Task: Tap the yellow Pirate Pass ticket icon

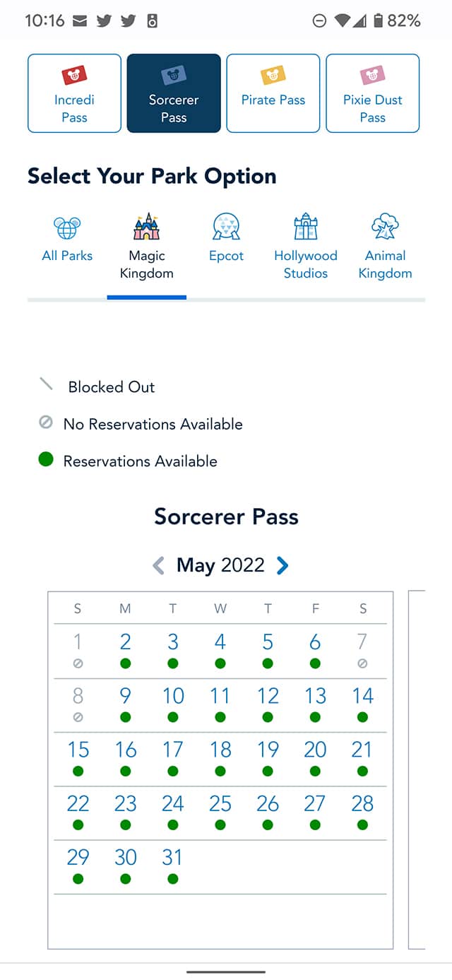Action: [273, 73]
